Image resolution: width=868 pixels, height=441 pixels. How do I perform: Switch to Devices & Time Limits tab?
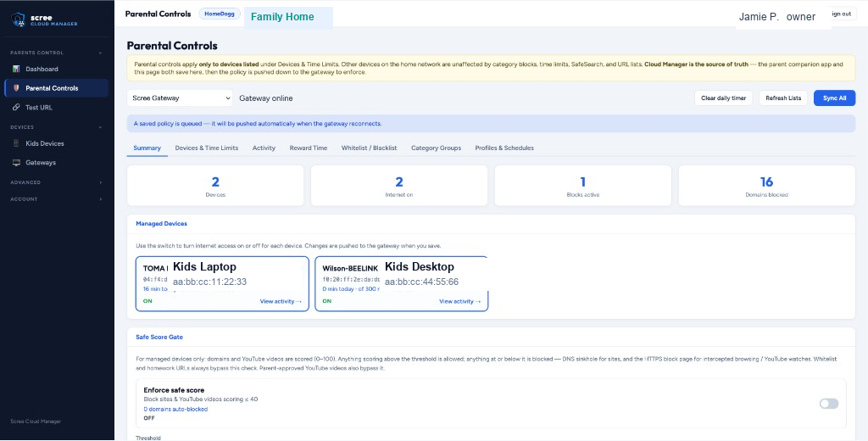click(207, 148)
